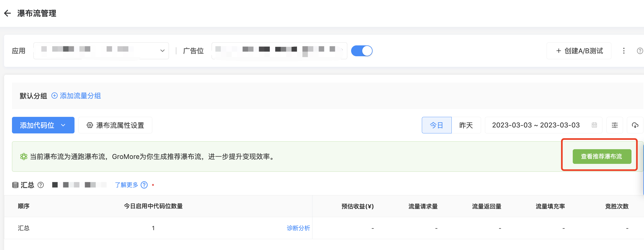Click the date range input field
The image size is (644, 250).
pyautogui.click(x=536, y=125)
